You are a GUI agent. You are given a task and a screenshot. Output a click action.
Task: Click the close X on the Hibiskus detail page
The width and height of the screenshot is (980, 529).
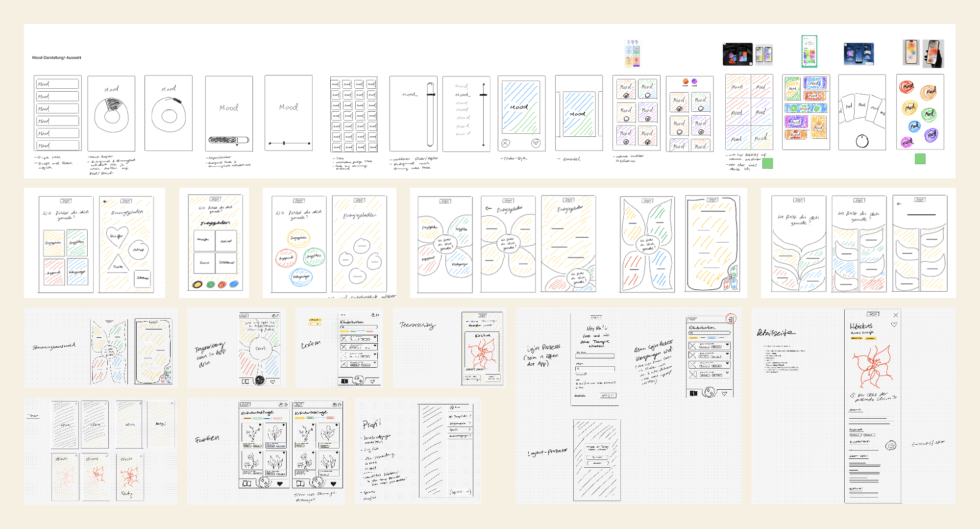click(896, 315)
